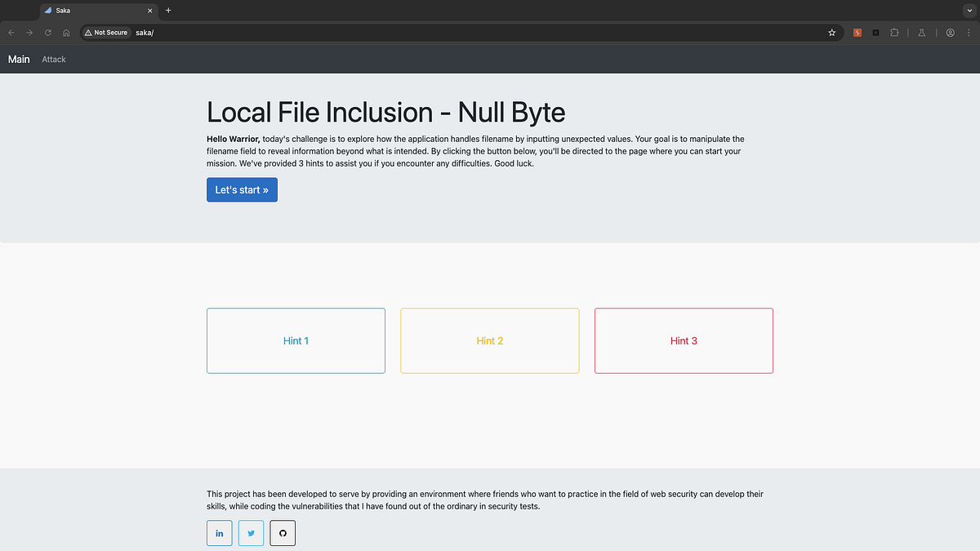Viewport: 980px width, 551px height.
Task: Open the LinkedIn icon in the footer
Action: point(219,533)
